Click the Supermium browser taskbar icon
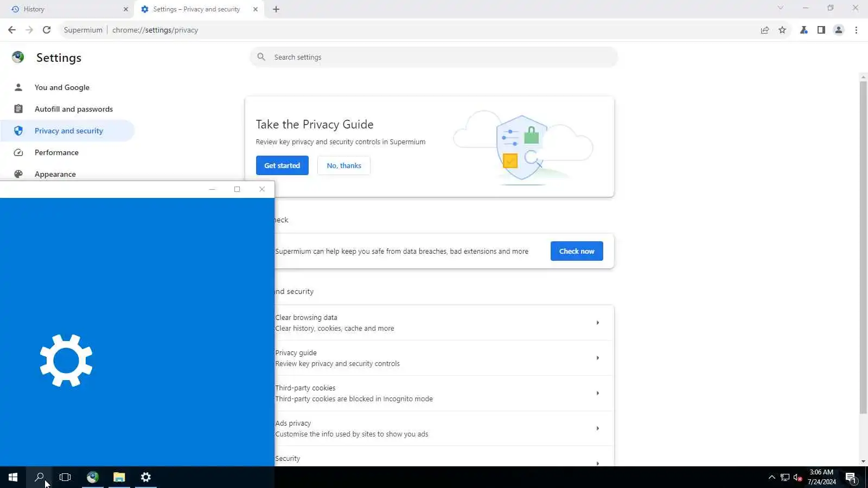The image size is (868, 488). (93, 477)
